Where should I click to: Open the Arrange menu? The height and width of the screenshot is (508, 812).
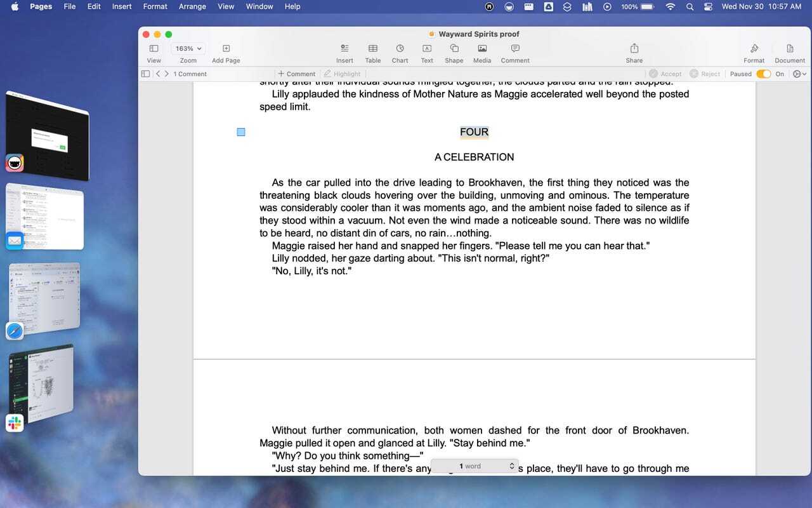(x=192, y=6)
